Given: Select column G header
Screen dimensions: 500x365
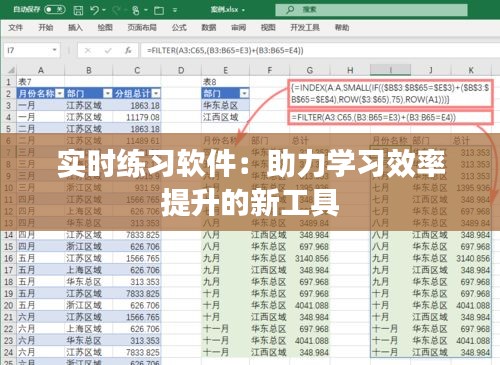Looking at the screenshot, I should (310, 70).
